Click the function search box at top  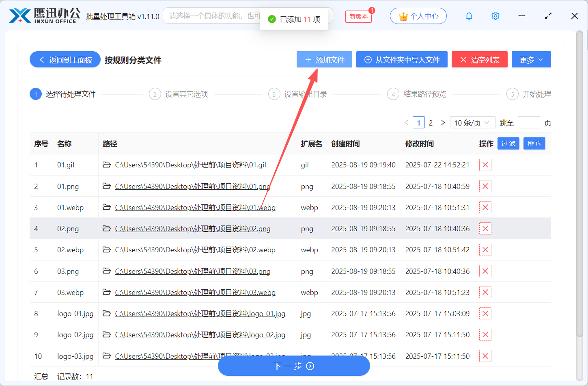[248, 16]
